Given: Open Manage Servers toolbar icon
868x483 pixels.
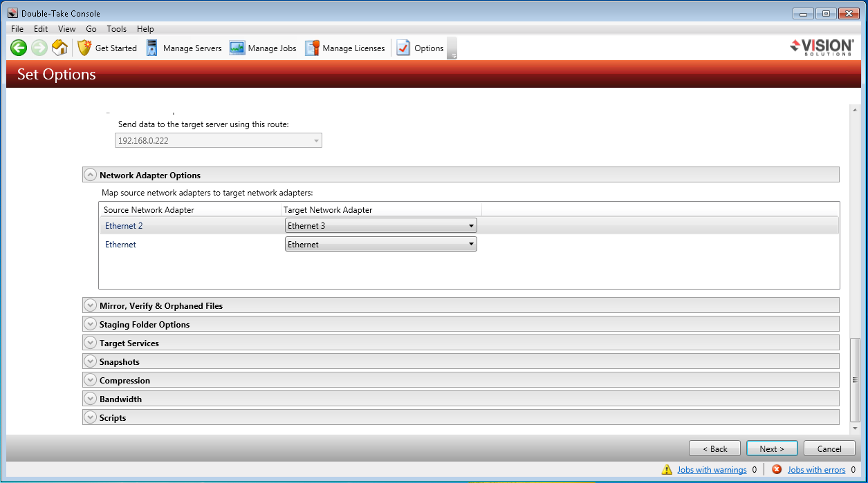Looking at the screenshot, I should 152,48.
